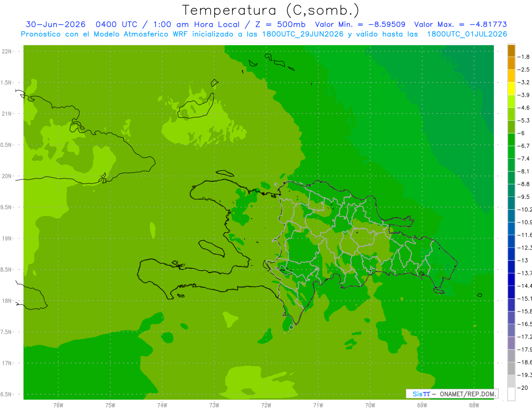Viewport: 532px width, 411px height.
Task: Click the chart title "Temperatura (C,somb.)"
Action: tap(270, 10)
